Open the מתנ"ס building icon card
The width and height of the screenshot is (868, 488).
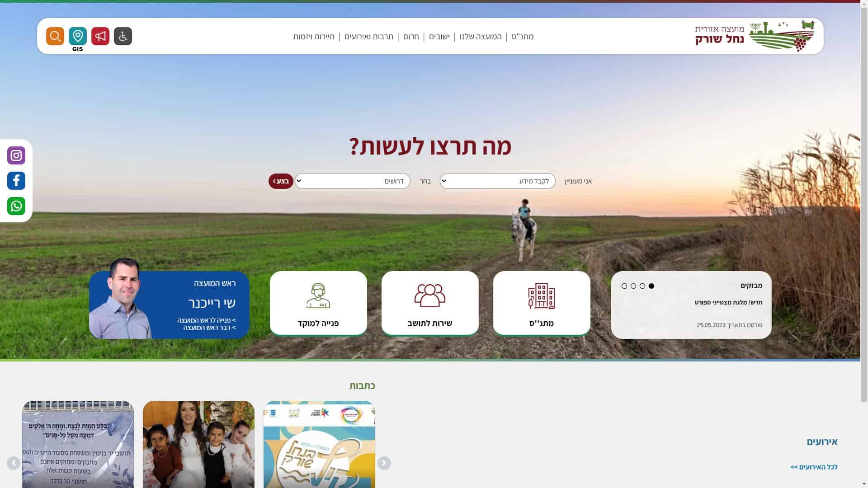coord(542,303)
